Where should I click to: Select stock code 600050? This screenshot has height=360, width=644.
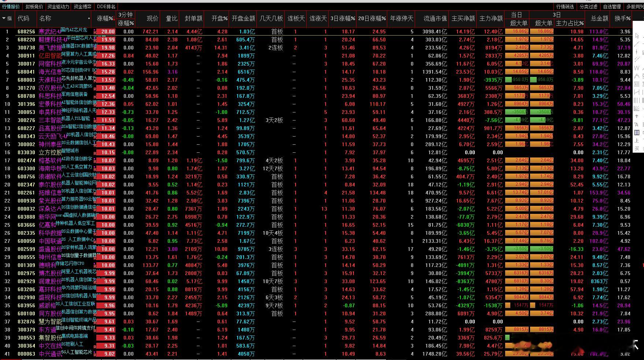[26, 241]
